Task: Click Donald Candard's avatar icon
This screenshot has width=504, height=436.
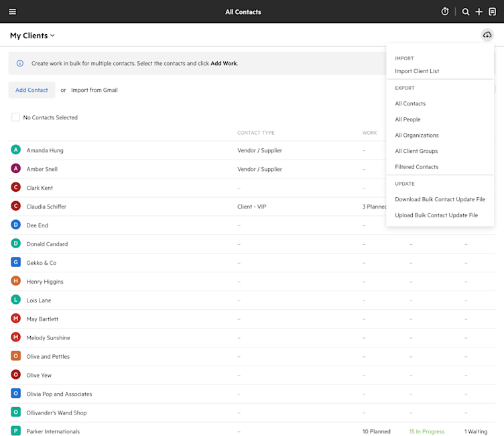Action: point(16,243)
